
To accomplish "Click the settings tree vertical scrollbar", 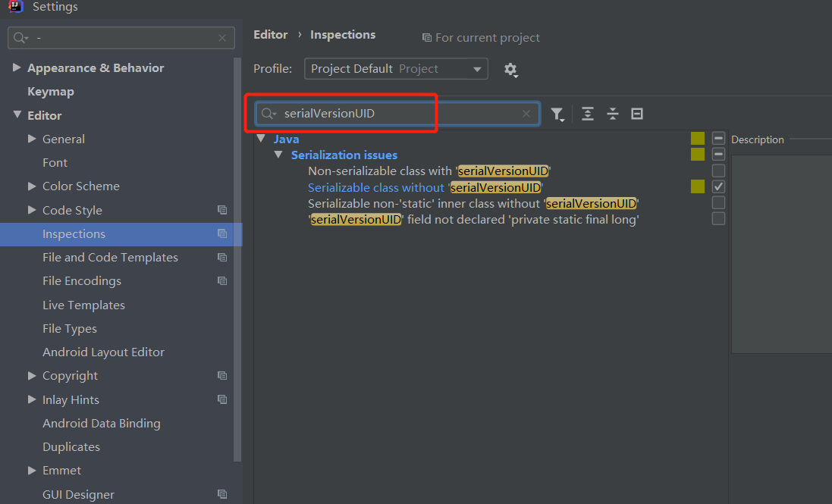I will point(237,260).
